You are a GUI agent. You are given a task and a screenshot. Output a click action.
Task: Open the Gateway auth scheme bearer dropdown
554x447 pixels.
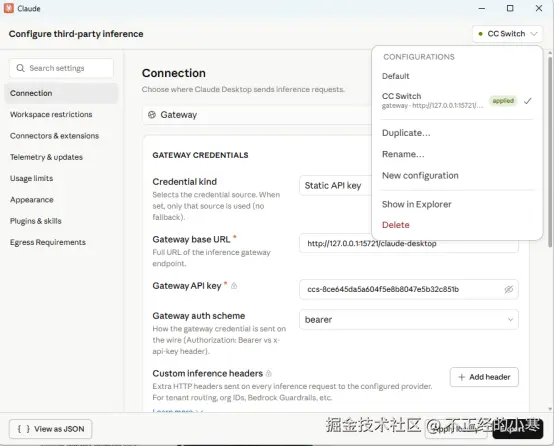409,320
